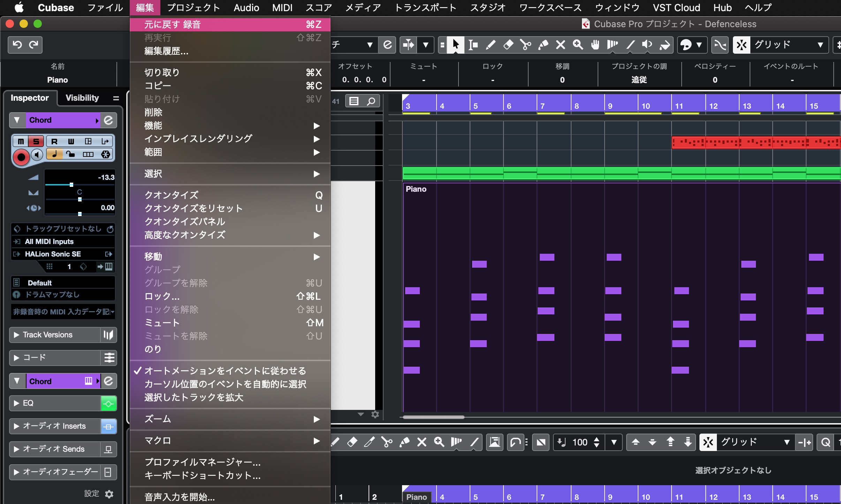The image size is (841, 504).
Task: Select the Draw pencil tool in top toolbar
Action: [x=490, y=45]
